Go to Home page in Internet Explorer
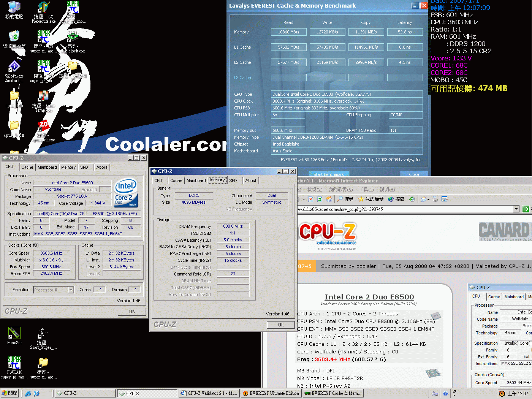Viewport: 532px width, 399px height. coord(329,199)
